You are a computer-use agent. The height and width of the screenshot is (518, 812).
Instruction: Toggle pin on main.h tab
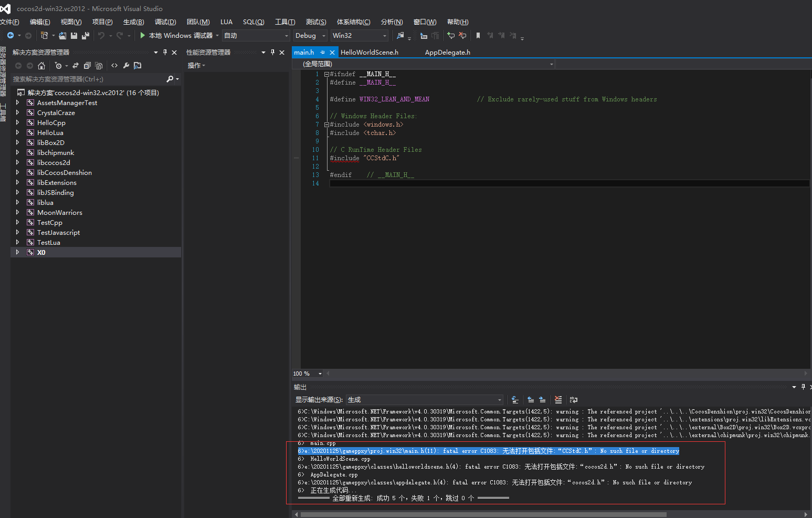pyautogui.click(x=322, y=53)
